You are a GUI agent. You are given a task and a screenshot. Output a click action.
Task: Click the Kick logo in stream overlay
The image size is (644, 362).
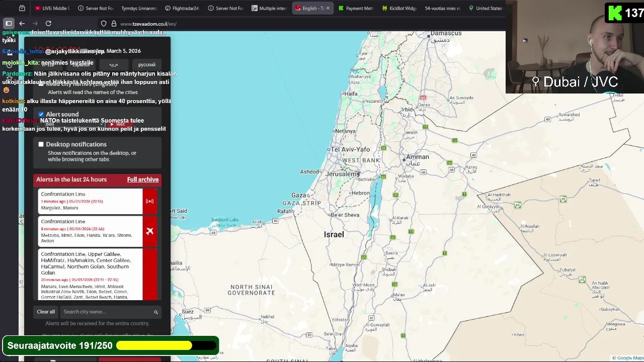[615, 13]
